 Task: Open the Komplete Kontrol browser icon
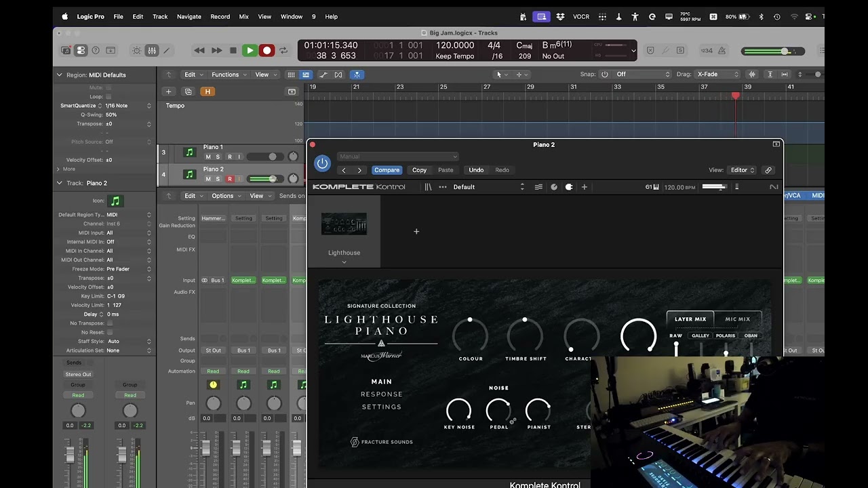[x=428, y=187]
